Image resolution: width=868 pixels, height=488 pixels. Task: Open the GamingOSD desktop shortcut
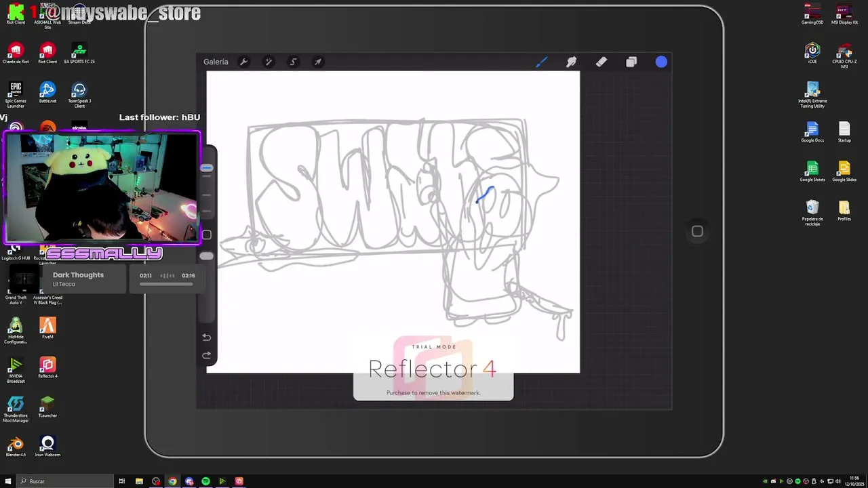pyautogui.click(x=812, y=14)
